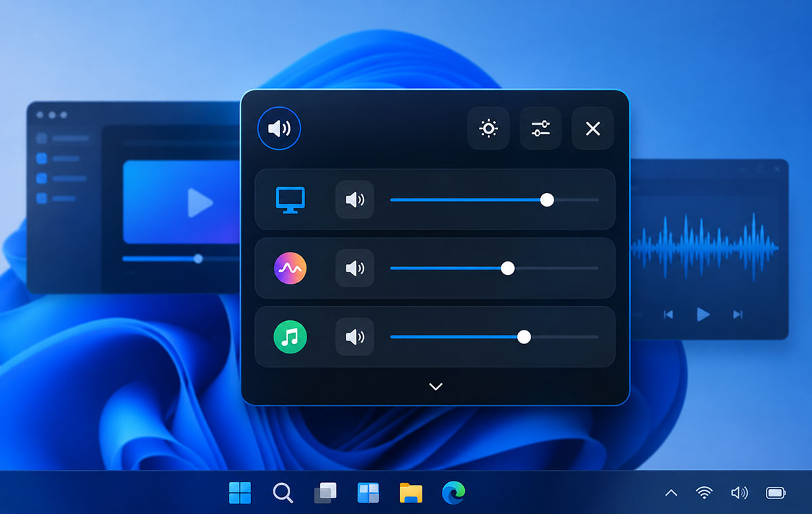Screen dimensions: 812x514
Task: Select the third blue sidebar item in left window
Action: point(61,178)
